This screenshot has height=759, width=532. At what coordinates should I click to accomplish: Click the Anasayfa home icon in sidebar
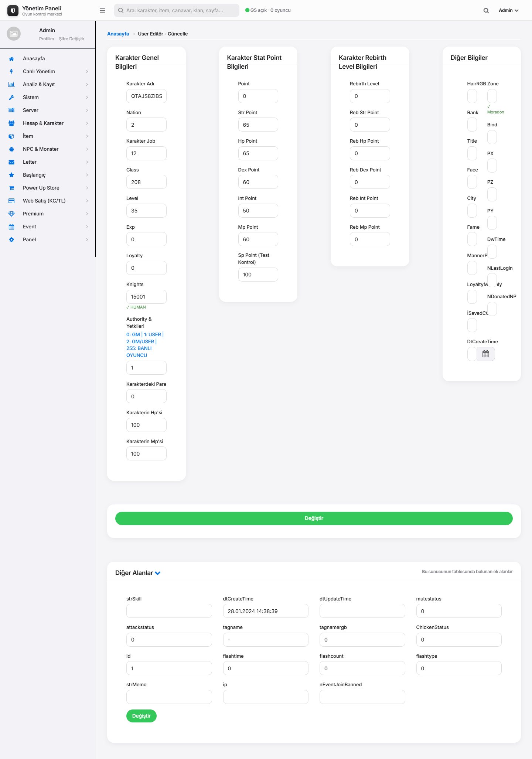[x=11, y=59]
